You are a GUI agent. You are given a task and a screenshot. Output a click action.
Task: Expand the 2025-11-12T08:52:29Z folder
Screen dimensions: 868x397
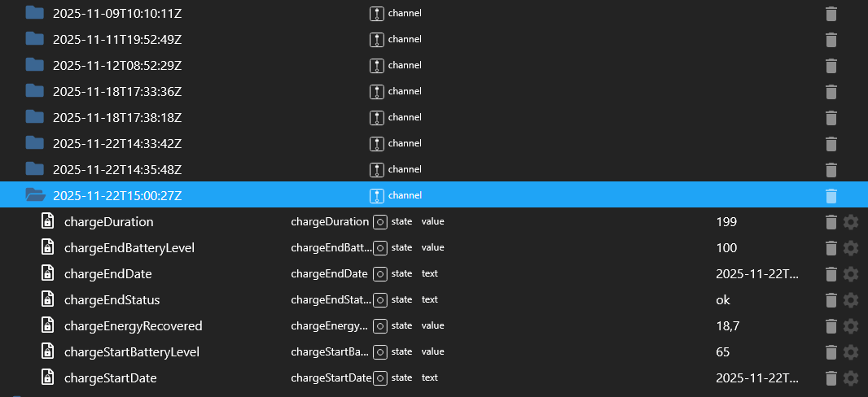pos(34,65)
